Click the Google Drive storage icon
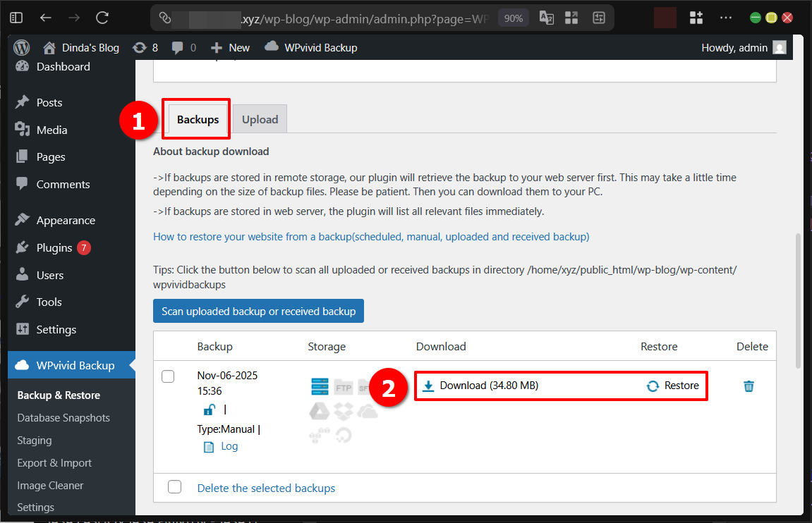This screenshot has height=523, width=812. tap(320, 411)
